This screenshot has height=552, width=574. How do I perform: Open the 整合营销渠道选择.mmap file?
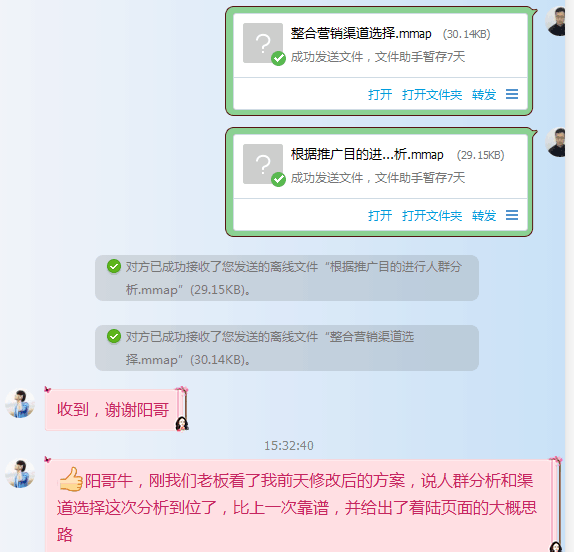pos(380,94)
